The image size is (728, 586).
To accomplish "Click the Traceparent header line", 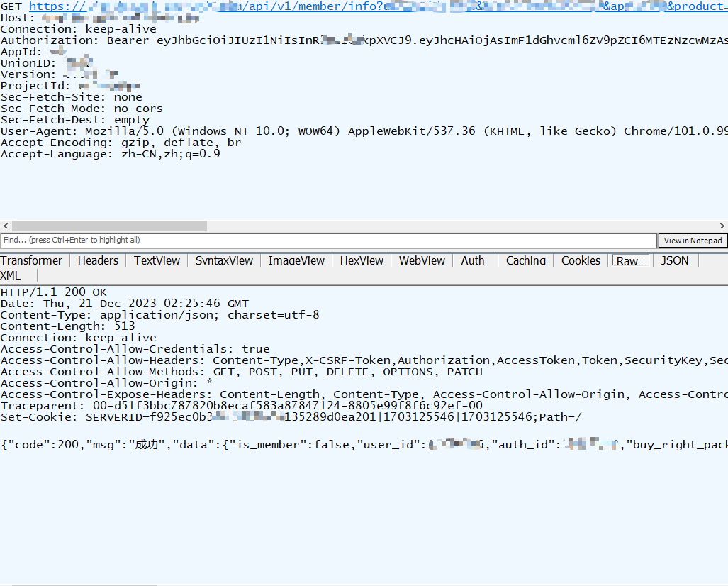I will [242, 406].
